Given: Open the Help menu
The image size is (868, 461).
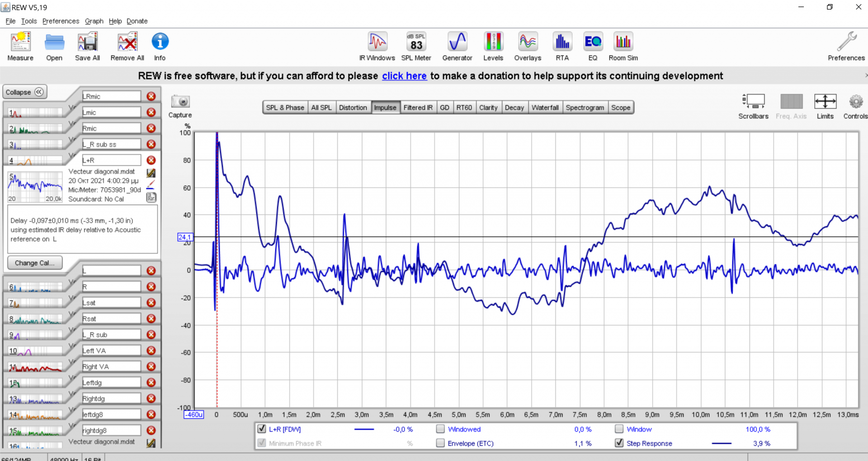Looking at the screenshot, I should point(115,21).
